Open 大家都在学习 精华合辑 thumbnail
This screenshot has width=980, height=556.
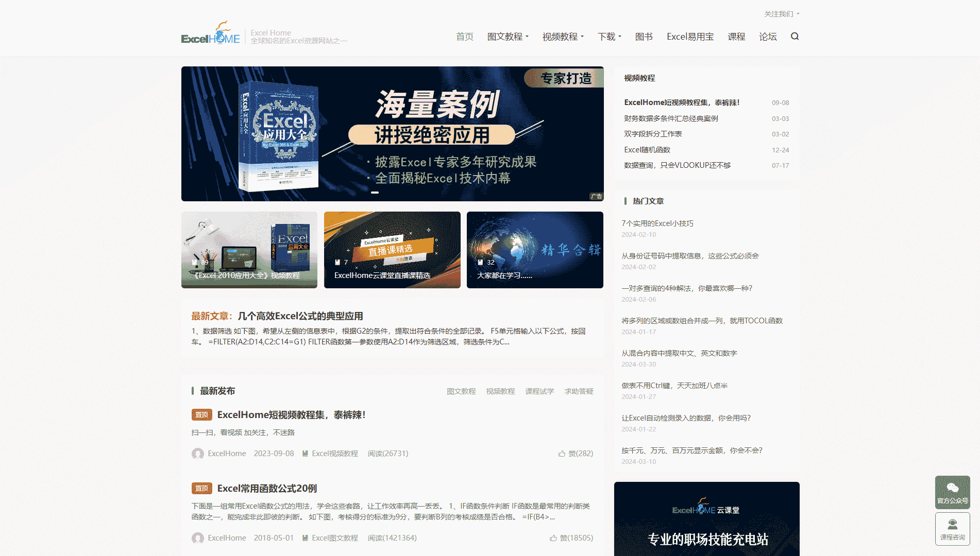tap(535, 250)
